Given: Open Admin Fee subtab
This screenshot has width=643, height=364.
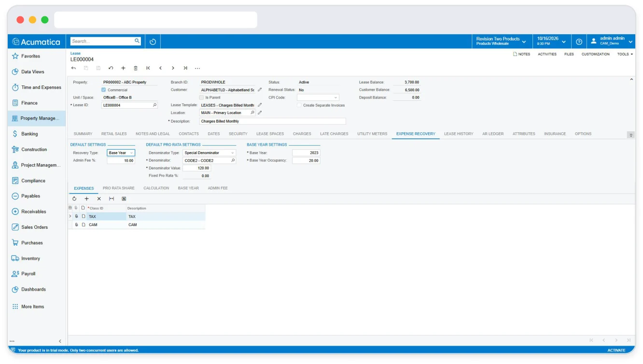Looking at the screenshot, I should [x=218, y=188].
